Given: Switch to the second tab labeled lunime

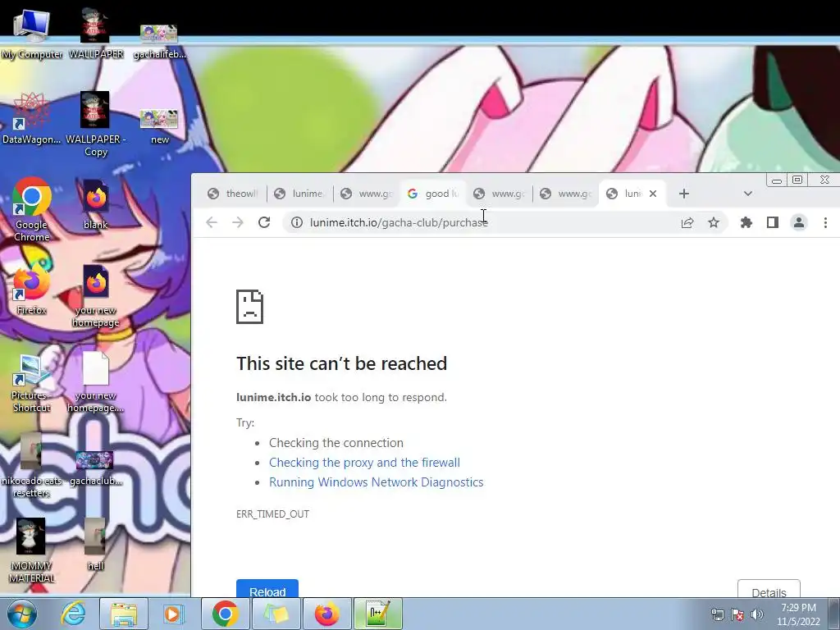Looking at the screenshot, I should (x=300, y=194).
